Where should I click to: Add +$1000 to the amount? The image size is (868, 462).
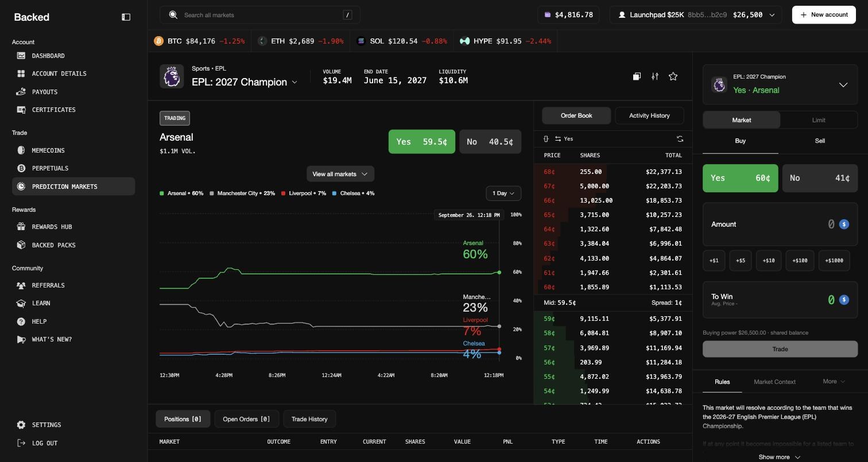click(834, 261)
